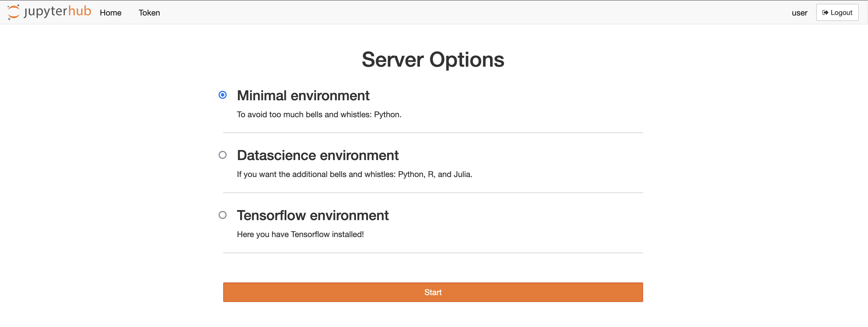868x327 pixels.
Task: Log out using the Logout button
Action: [x=837, y=13]
